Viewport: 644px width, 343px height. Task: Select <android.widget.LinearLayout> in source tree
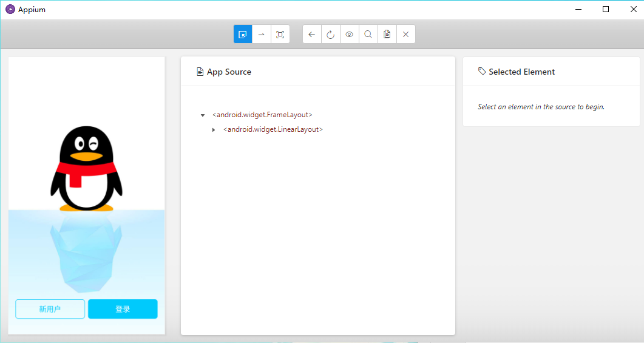273,129
